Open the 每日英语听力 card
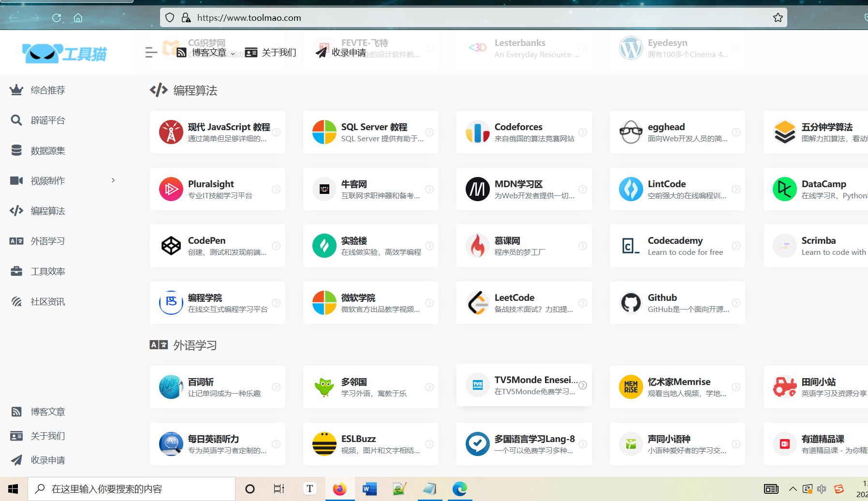Image resolution: width=868 pixels, height=501 pixels. [218, 444]
